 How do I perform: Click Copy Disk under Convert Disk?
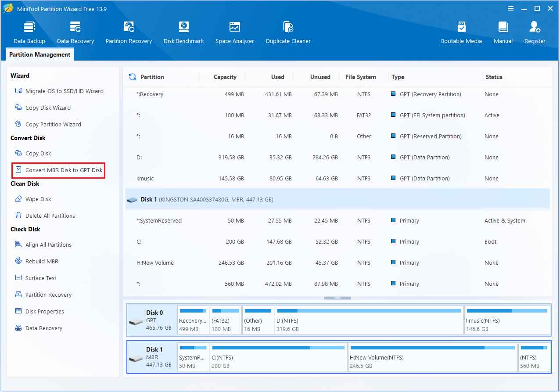[x=33, y=153]
